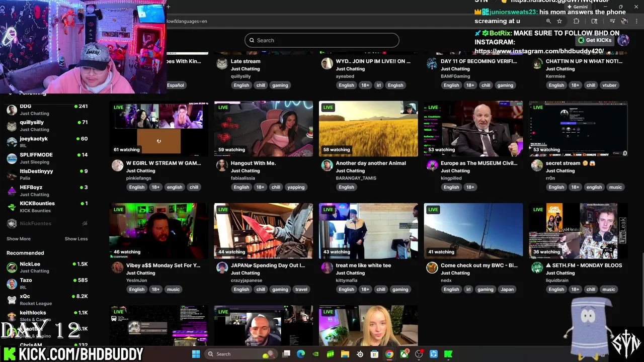Image resolution: width=644 pixels, height=362 pixels.
Task: Open quillysilly channel in sidebar
Action: [47, 126]
